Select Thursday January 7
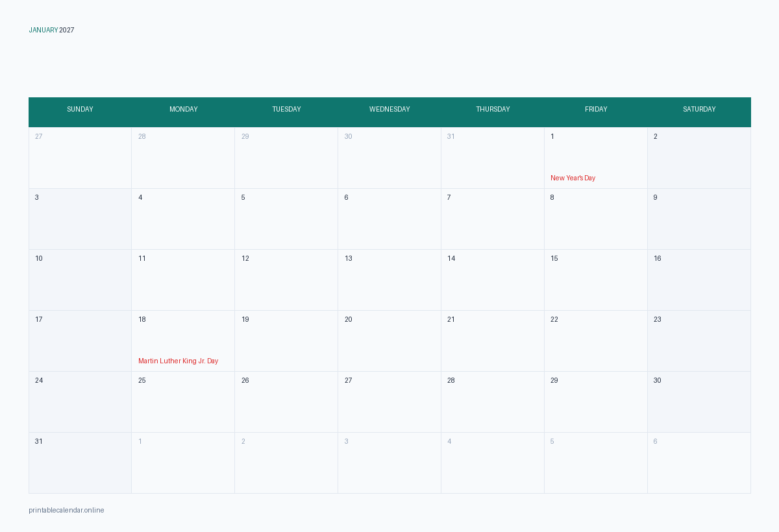 tap(449, 198)
